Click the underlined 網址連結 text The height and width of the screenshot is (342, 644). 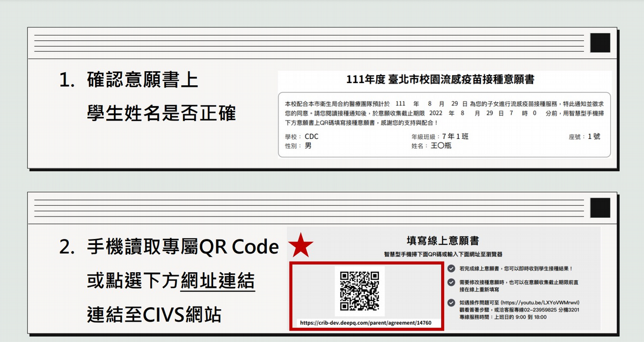[x=217, y=281]
